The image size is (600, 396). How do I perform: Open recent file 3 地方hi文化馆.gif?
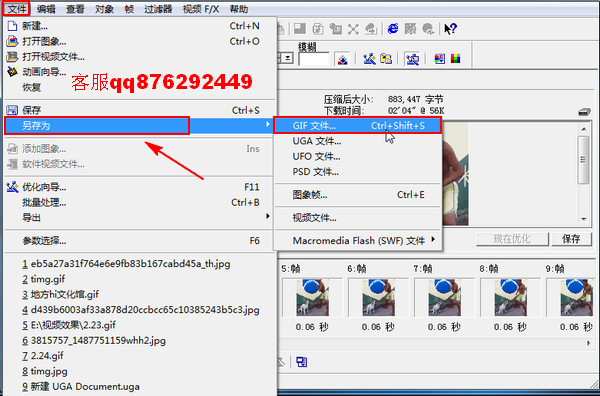(x=139, y=294)
